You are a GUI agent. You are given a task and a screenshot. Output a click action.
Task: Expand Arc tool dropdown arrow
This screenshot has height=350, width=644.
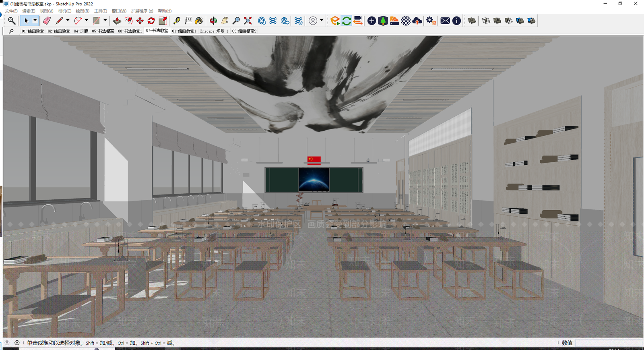click(87, 21)
